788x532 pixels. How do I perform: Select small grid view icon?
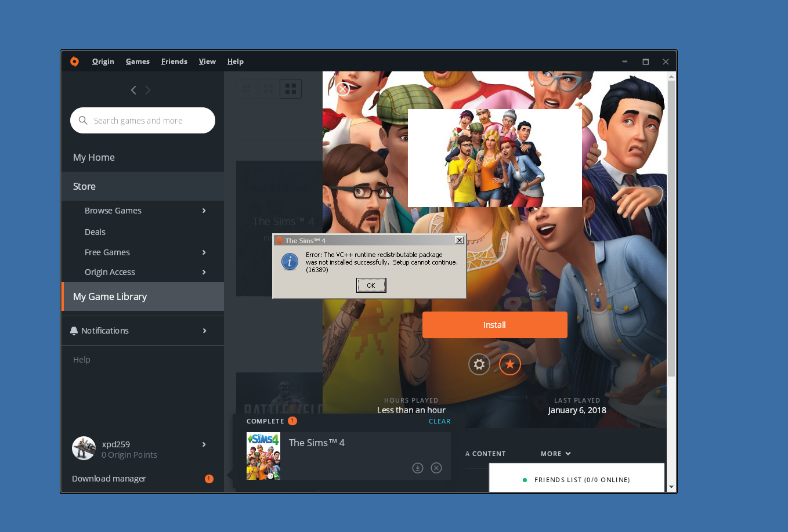point(247,89)
